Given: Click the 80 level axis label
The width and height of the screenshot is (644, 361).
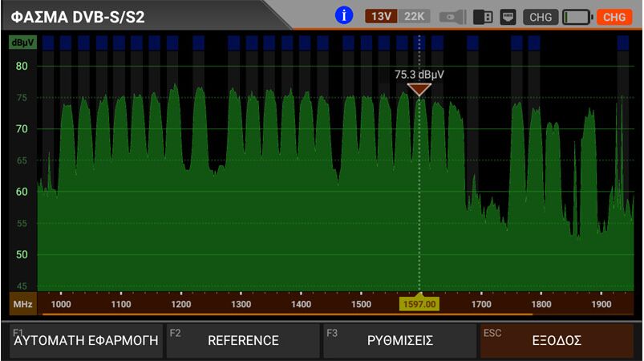Looking at the screenshot, I should tap(22, 66).
